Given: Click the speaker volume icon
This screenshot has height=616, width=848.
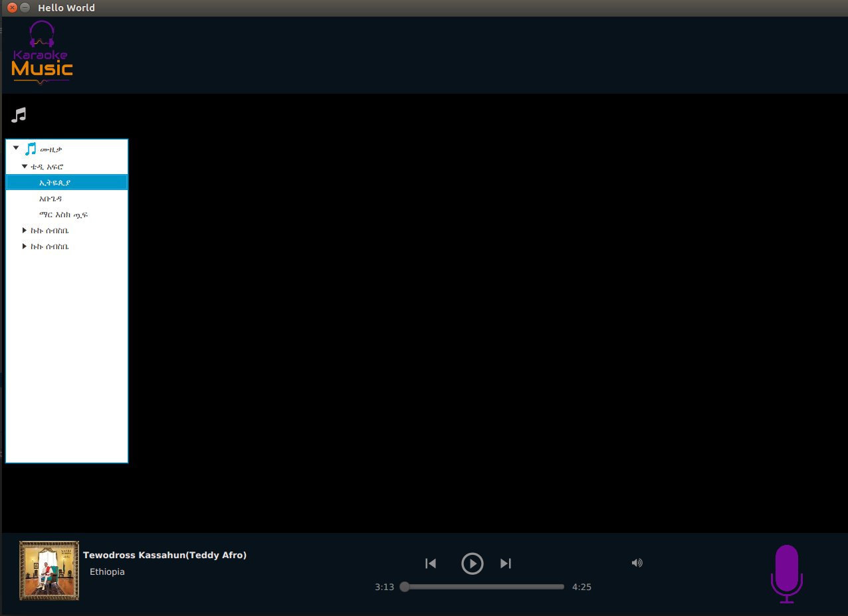Looking at the screenshot, I should point(637,563).
